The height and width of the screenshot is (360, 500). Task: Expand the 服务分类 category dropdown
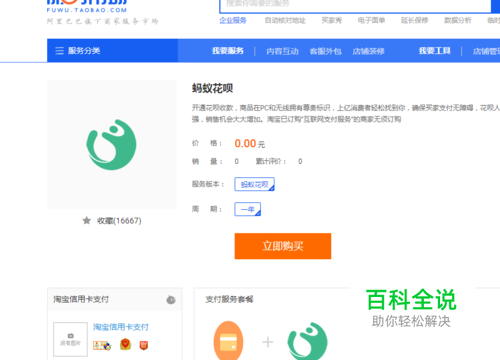coord(112,51)
